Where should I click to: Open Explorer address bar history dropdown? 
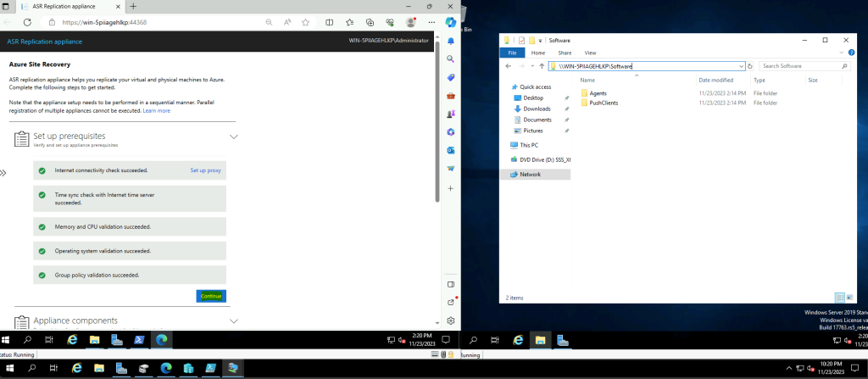(741, 66)
